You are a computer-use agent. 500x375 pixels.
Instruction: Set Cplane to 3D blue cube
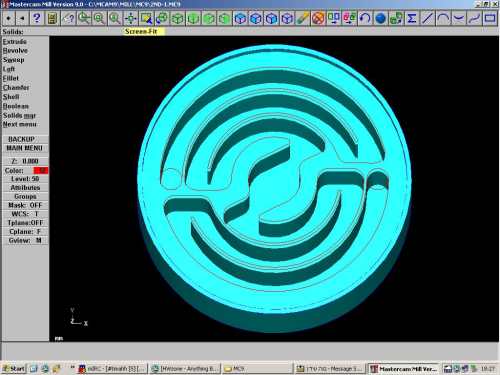pyautogui.click(x=240, y=18)
